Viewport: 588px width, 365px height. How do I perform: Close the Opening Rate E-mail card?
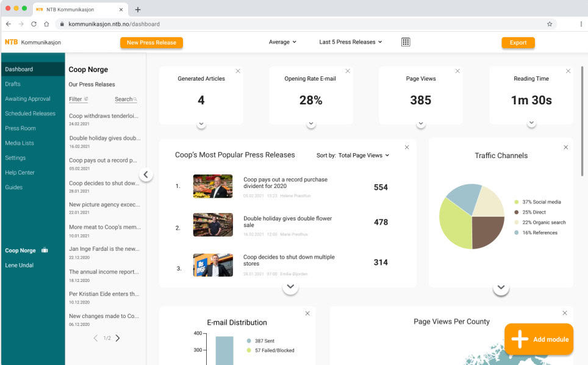point(348,71)
